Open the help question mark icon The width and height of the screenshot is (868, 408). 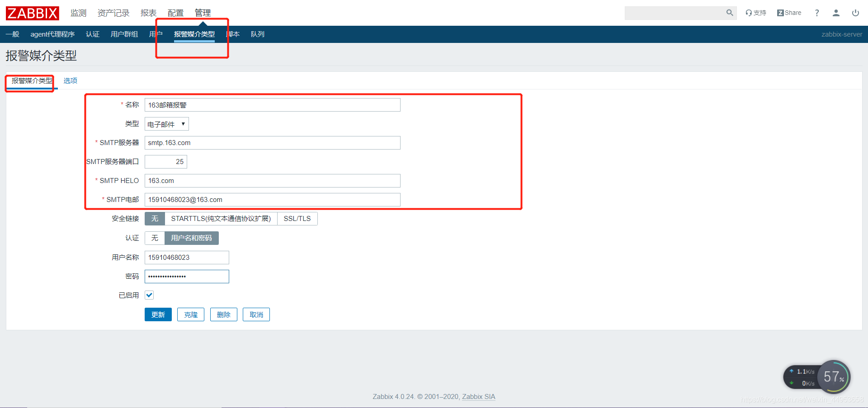point(817,13)
